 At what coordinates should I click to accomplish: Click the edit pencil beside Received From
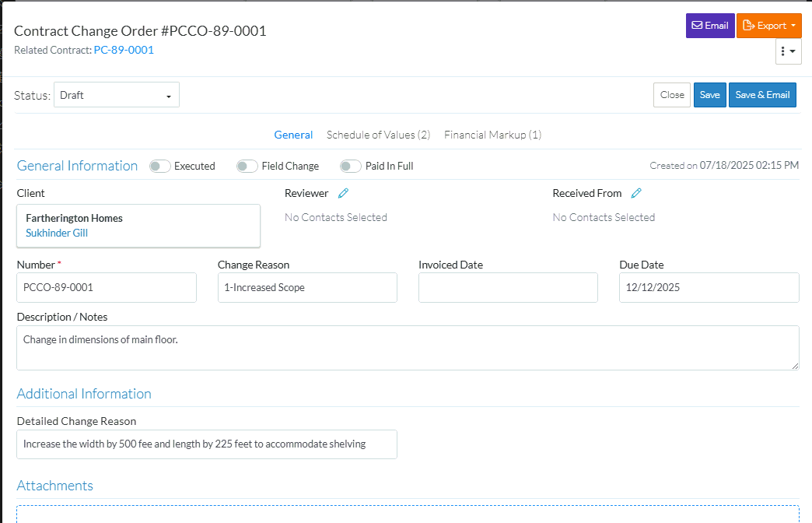point(636,193)
